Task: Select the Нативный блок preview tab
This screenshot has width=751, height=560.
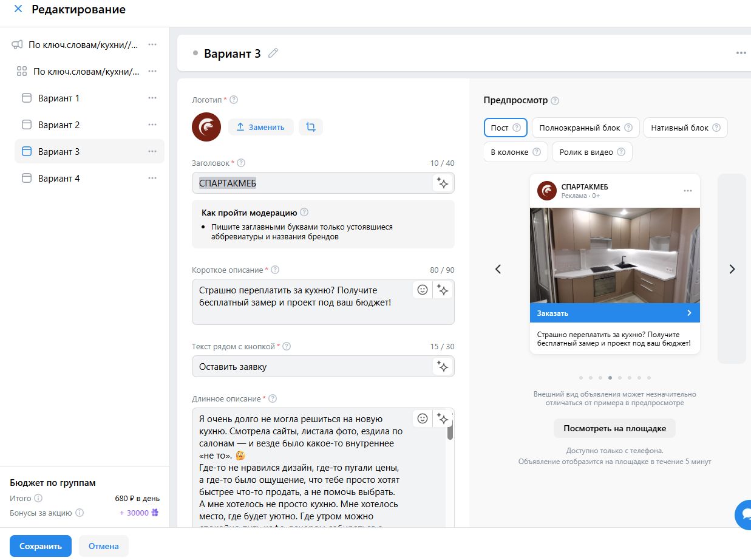Action: (x=685, y=128)
